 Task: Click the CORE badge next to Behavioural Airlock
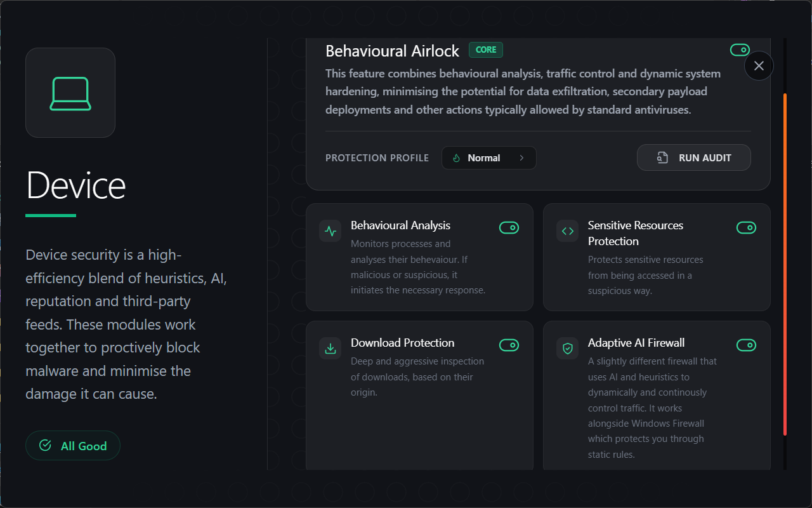coord(486,50)
